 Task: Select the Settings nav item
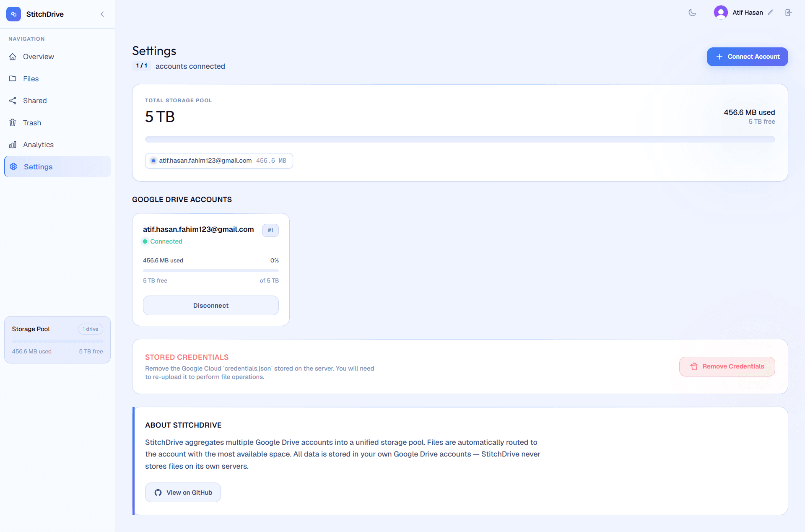click(x=57, y=167)
